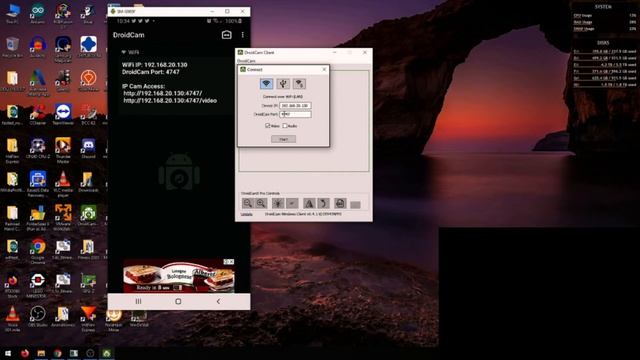640x360 pixels.
Task: Select the WiFi connection mode icon
Action: [x=267, y=84]
